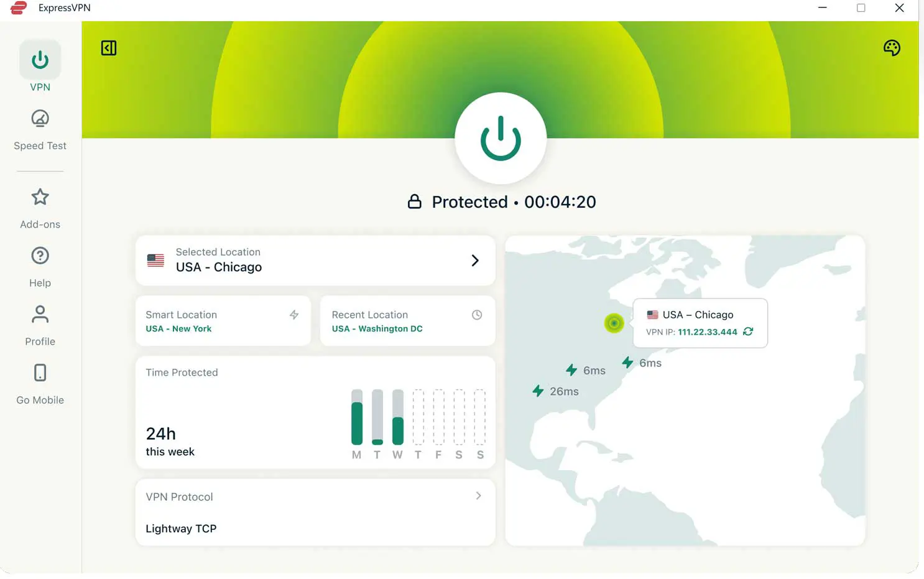
Task: Connect to Smart Location USA - New York
Action: [223, 321]
